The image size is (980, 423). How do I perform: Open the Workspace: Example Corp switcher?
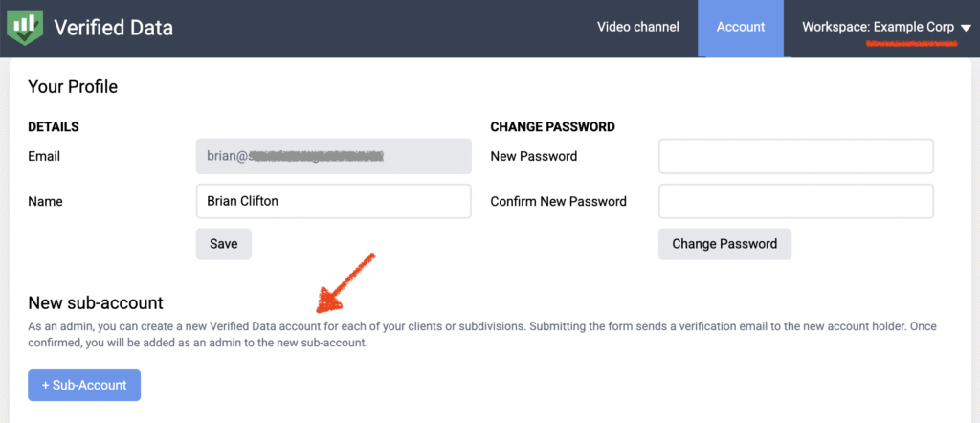click(x=879, y=27)
